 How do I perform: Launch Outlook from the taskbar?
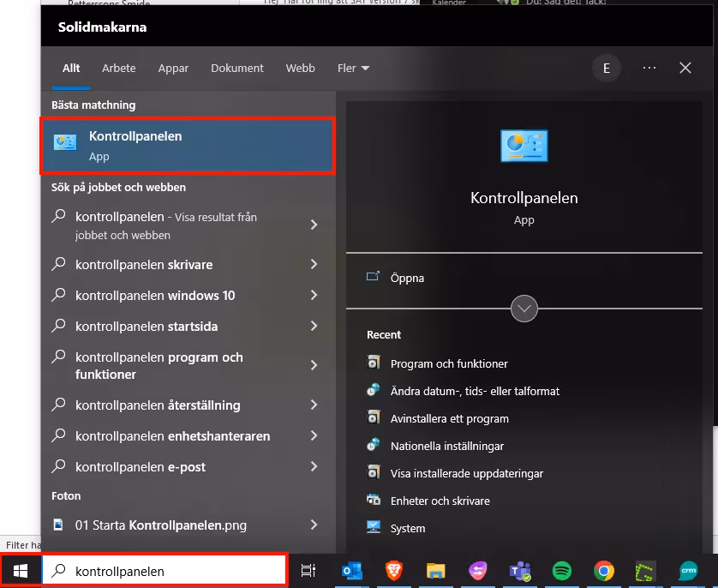click(x=351, y=571)
